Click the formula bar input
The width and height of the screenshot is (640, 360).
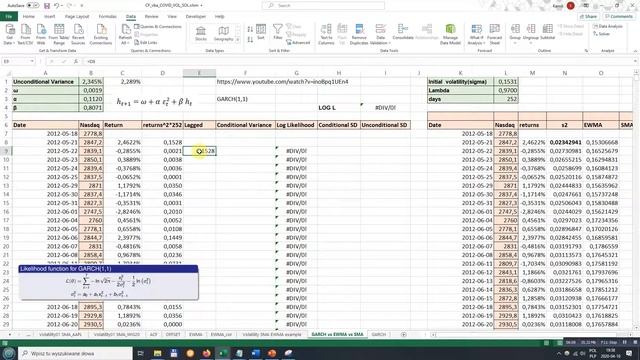[x=359, y=61]
